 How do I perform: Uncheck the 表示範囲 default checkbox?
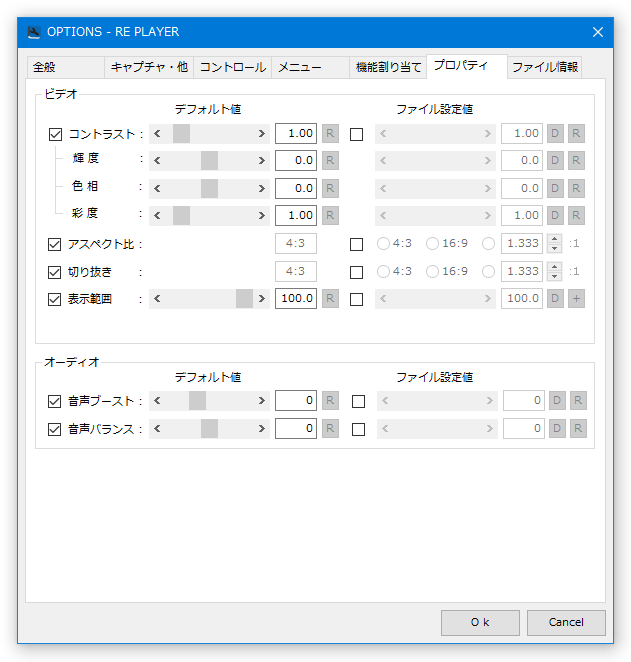[54, 299]
